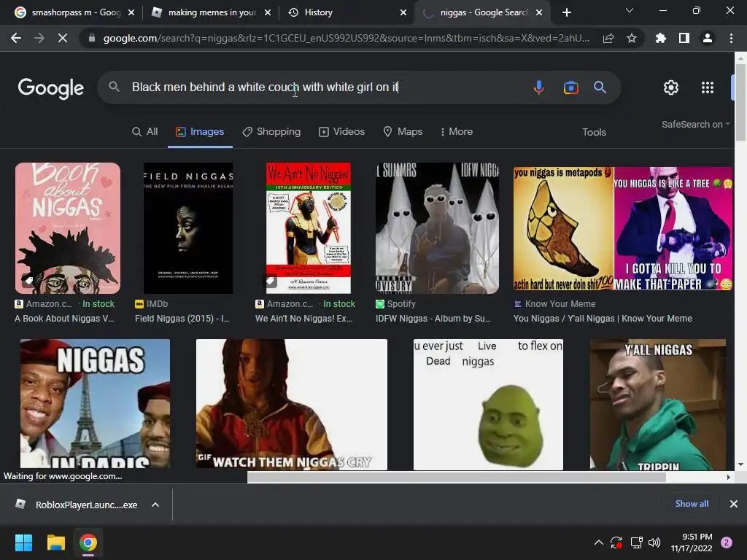
Task: Open File Explorer from the taskbar
Action: tap(55, 542)
